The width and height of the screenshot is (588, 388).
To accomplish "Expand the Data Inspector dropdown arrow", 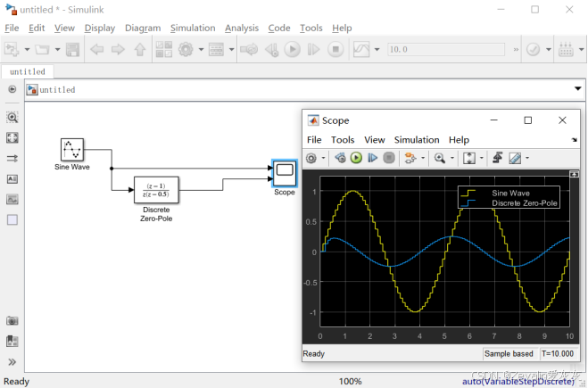I will click(377, 49).
